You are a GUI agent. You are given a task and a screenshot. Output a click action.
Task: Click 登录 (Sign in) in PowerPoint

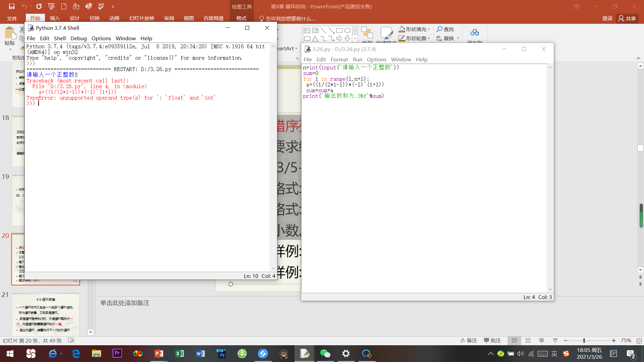tap(607, 18)
